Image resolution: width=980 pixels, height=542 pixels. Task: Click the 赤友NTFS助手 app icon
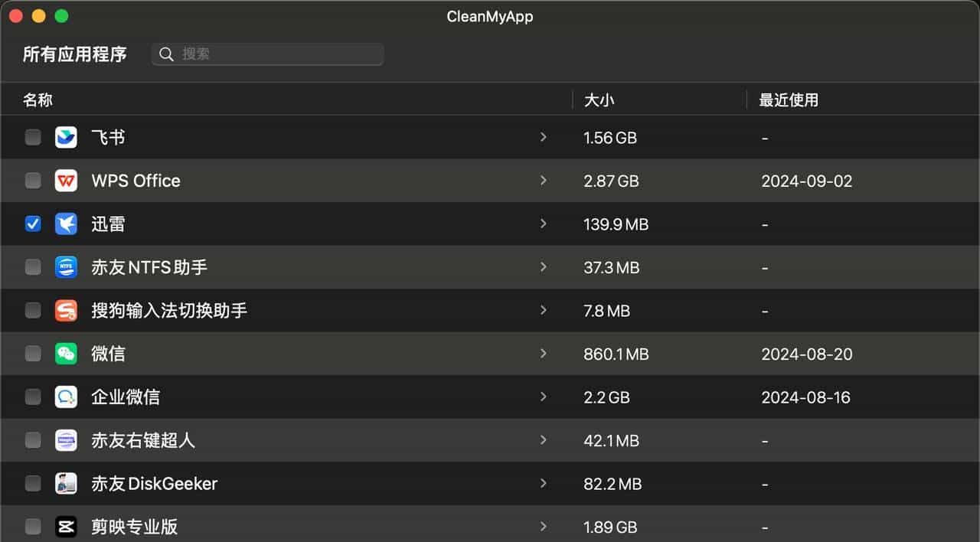(x=66, y=267)
